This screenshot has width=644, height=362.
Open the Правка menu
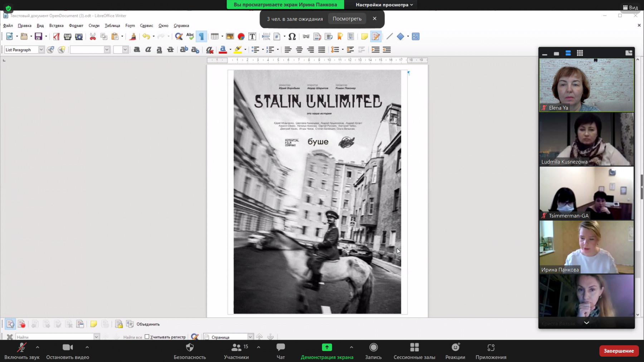click(25, 26)
